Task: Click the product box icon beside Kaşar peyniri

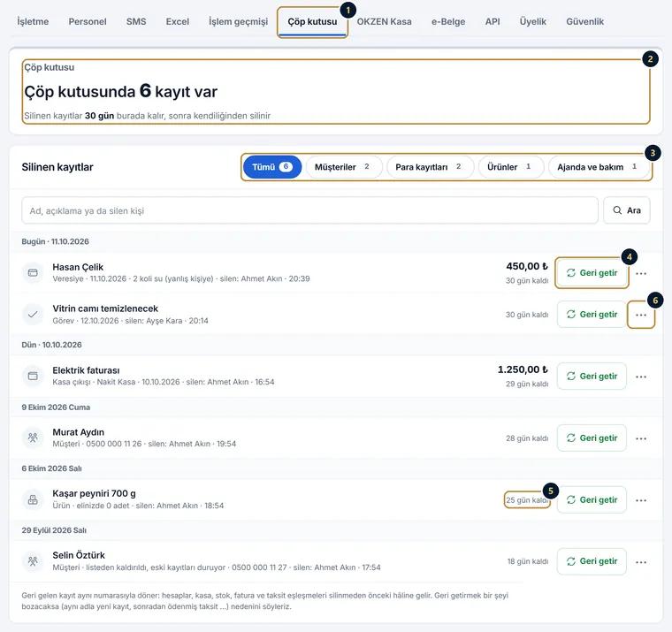Action: pos(33,499)
